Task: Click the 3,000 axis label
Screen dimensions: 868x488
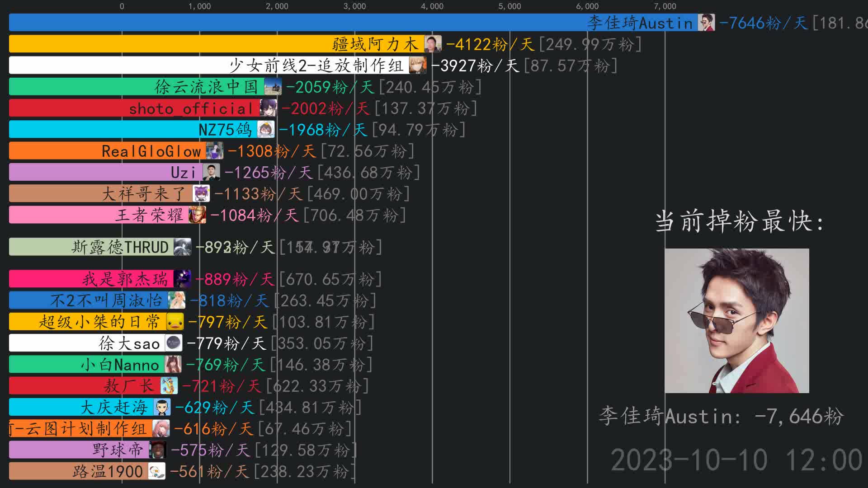Action: coord(355,6)
